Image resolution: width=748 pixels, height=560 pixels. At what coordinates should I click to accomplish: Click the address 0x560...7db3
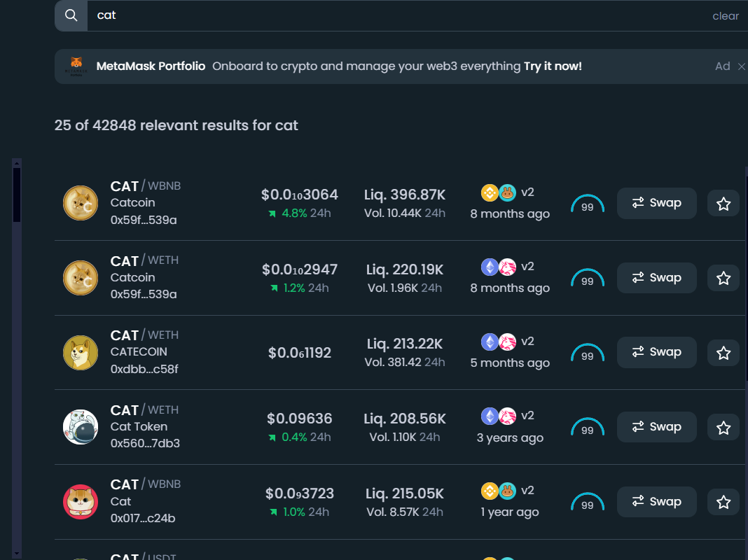tap(145, 444)
